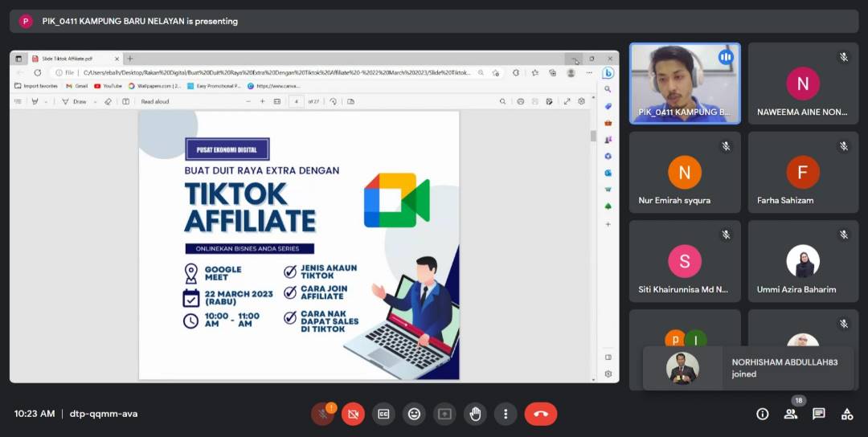Open the page view options icon
Viewport: 868px width, 437px height.
pos(350,101)
